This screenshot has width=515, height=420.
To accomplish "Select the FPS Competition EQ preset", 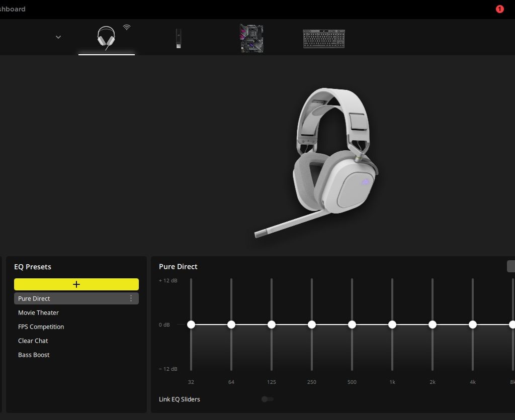I will [41, 327].
